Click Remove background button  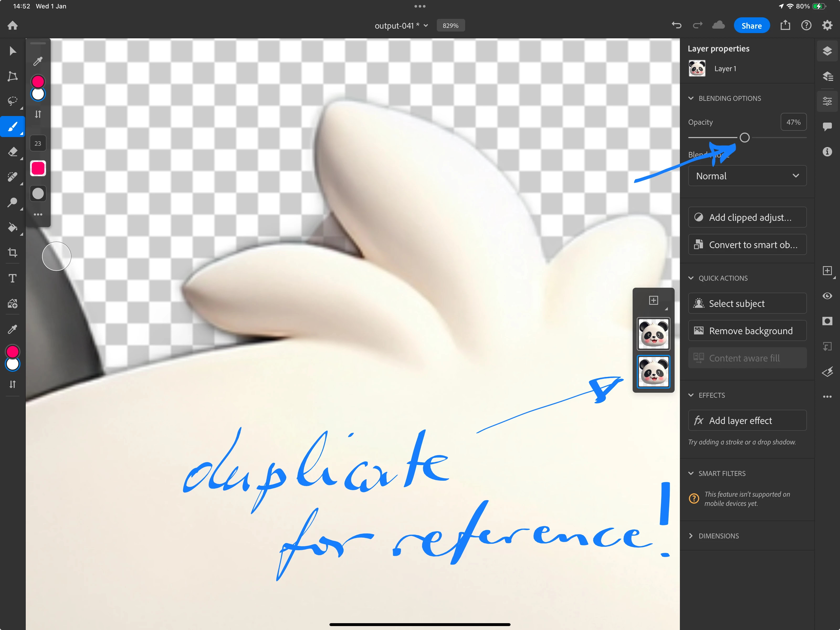pos(747,331)
